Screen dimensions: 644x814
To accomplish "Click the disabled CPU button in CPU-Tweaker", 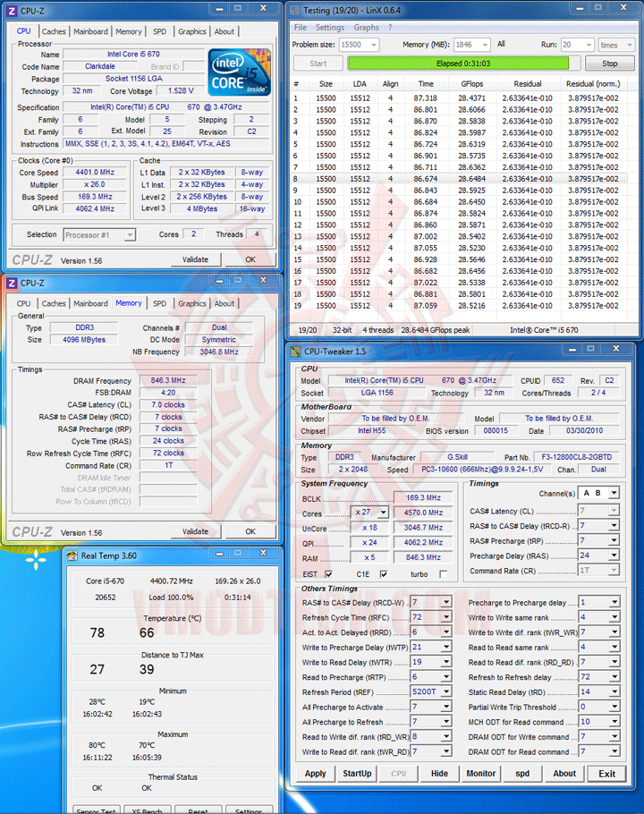I will pos(399,774).
